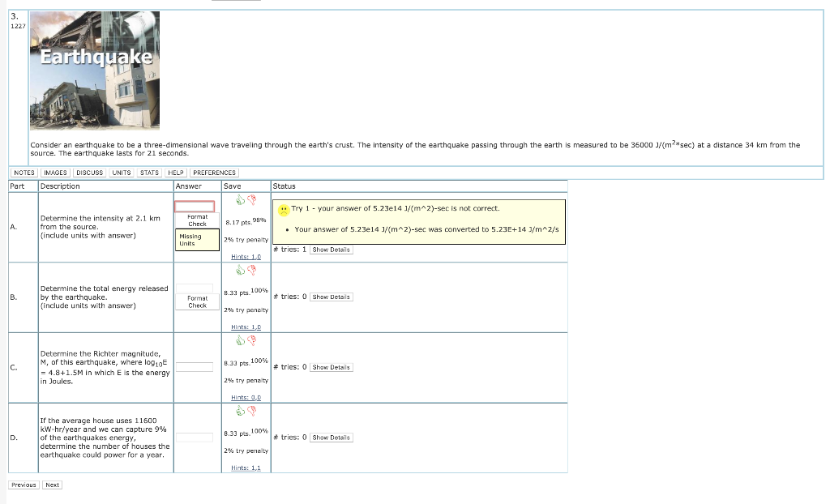Image resolution: width=830 pixels, height=504 pixels.
Task: Click the "8.17 pts." score text for part A
Action: 239,223
